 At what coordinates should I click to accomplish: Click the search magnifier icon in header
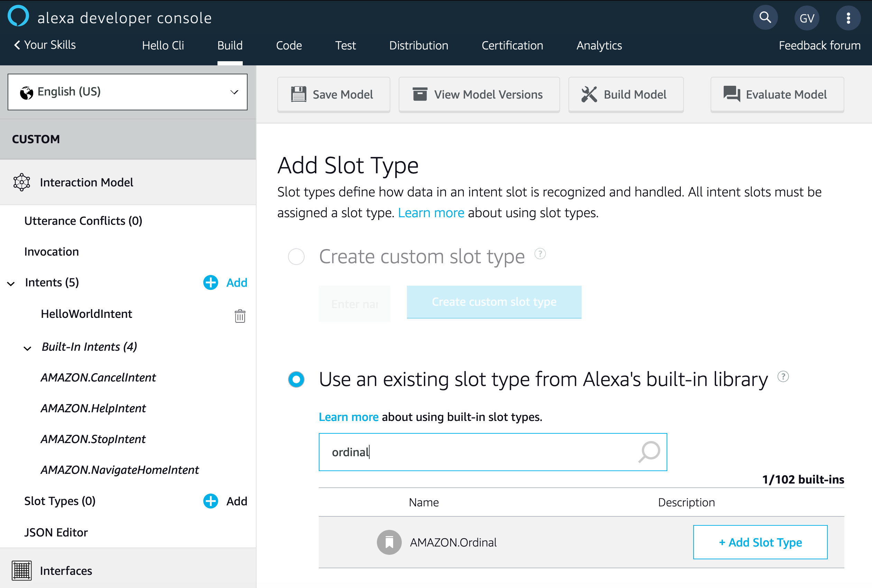[765, 18]
